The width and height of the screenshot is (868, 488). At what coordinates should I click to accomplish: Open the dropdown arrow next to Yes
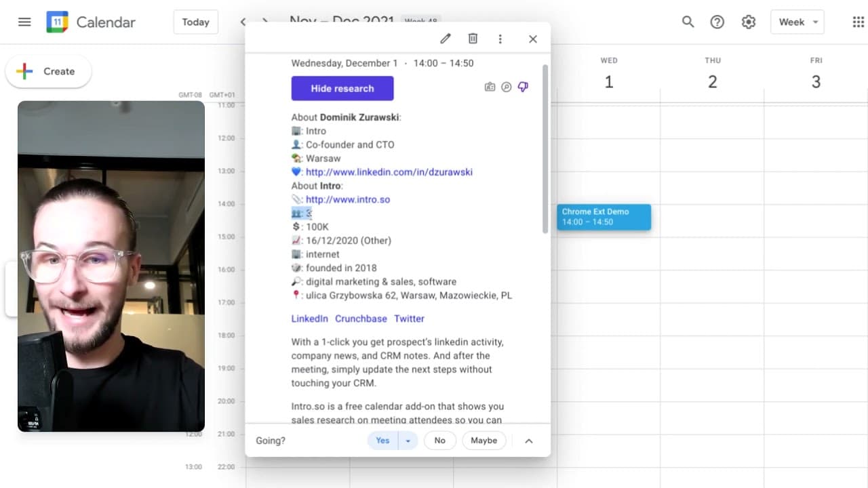(408, 441)
